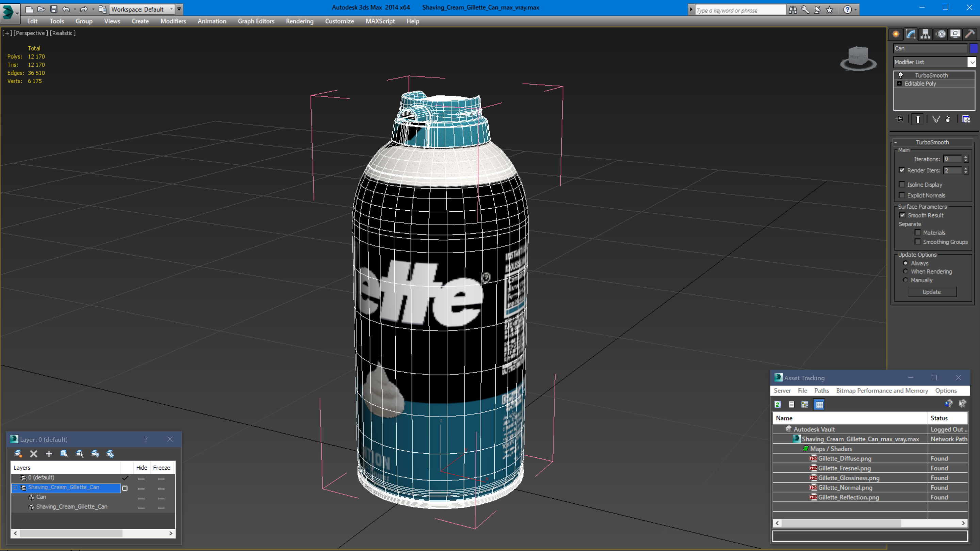Screen dimensions: 980x551
Task: Click the Perspective viewport label
Action: click(x=30, y=33)
